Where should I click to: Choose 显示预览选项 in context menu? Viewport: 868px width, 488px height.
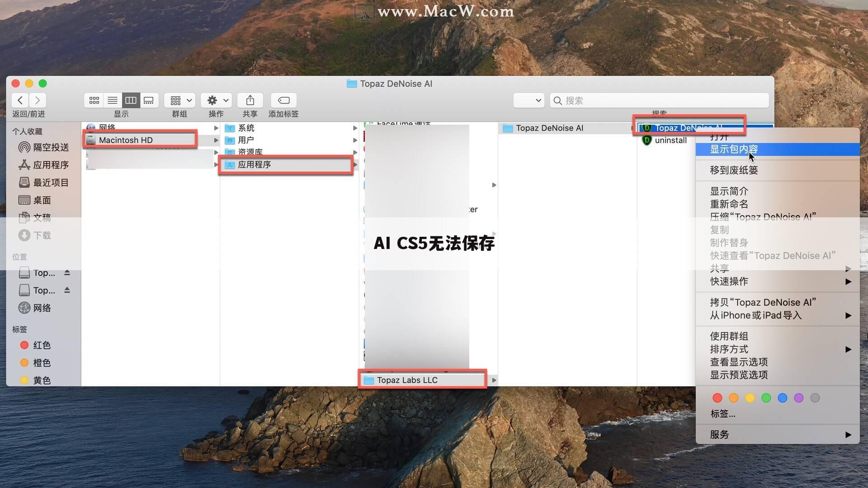point(778,375)
